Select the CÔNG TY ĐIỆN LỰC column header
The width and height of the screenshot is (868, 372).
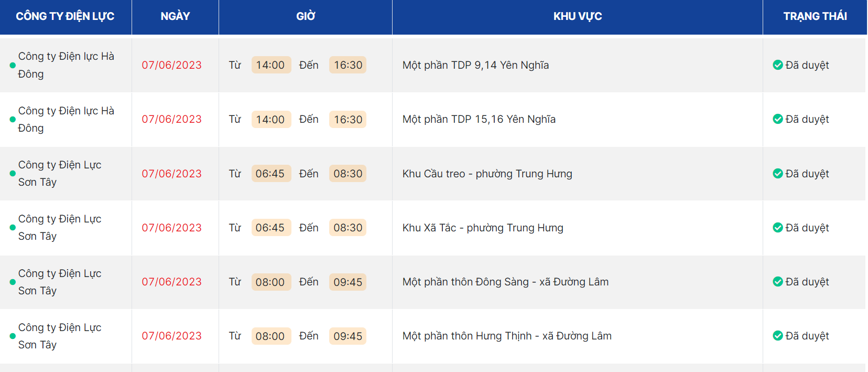click(x=65, y=16)
